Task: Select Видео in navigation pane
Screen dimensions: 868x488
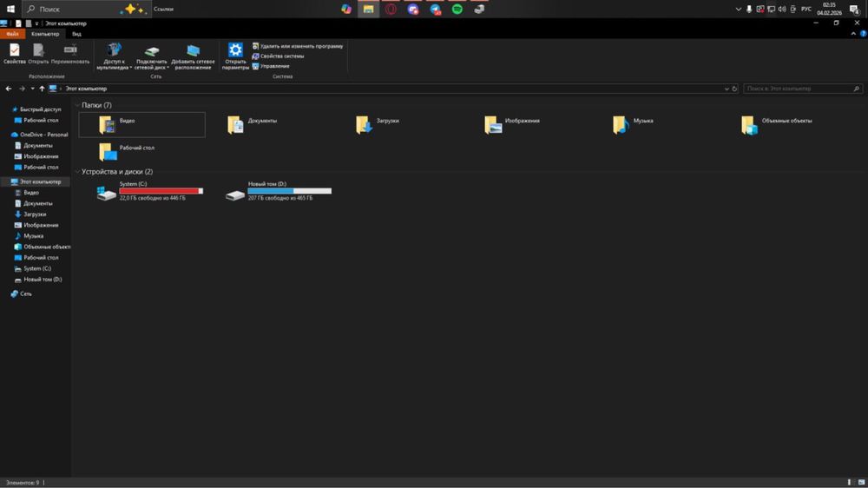Action: (x=27, y=193)
